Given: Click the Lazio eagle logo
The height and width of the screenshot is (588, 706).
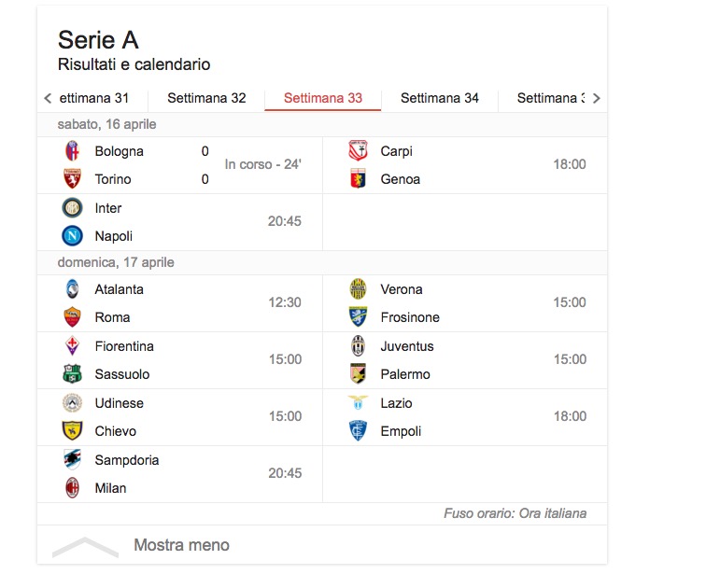Looking at the screenshot, I should [x=358, y=403].
